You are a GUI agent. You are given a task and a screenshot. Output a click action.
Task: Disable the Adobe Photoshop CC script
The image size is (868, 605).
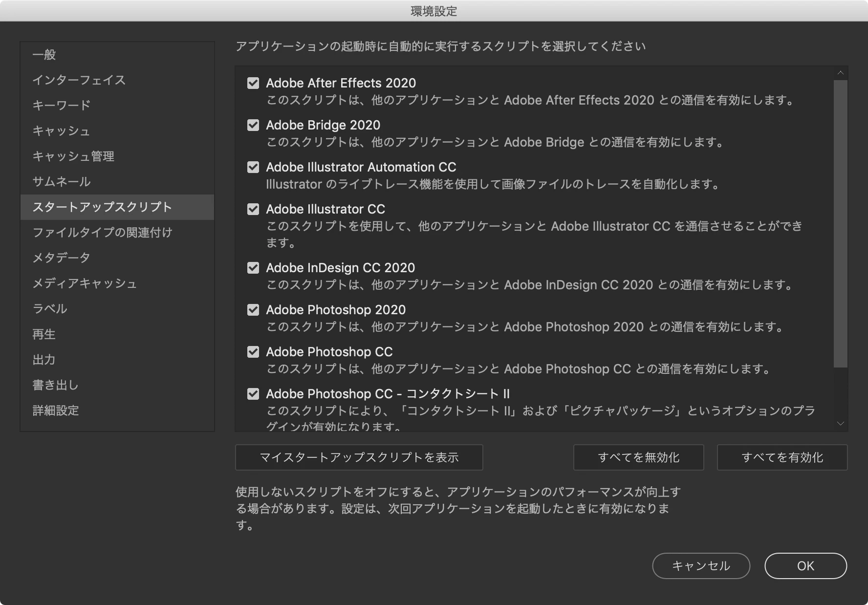253,352
